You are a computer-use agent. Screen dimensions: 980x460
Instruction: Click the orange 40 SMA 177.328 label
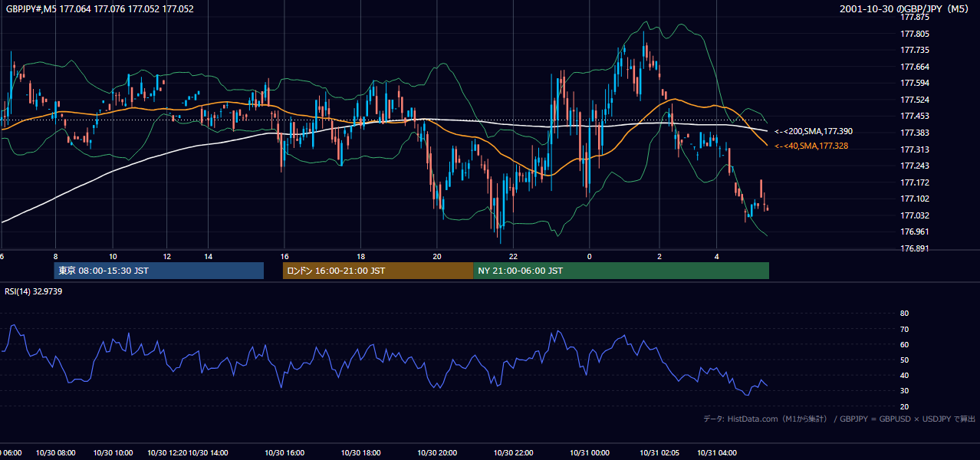tap(811, 146)
